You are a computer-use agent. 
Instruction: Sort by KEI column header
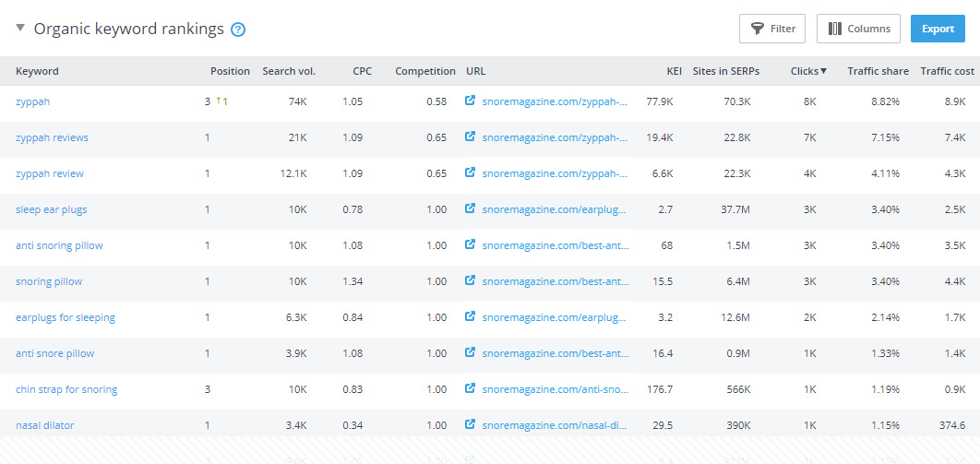click(x=674, y=71)
